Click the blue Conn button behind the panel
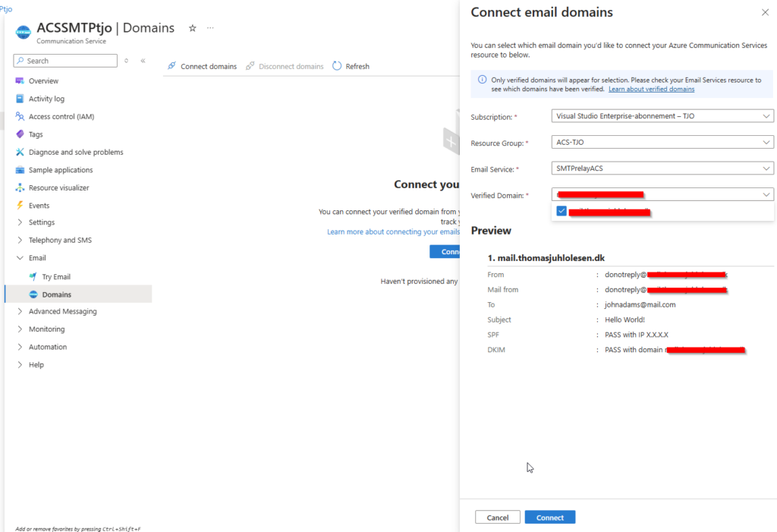The width and height of the screenshot is (777, 532). pyautogui.click(x=445, y=251)
